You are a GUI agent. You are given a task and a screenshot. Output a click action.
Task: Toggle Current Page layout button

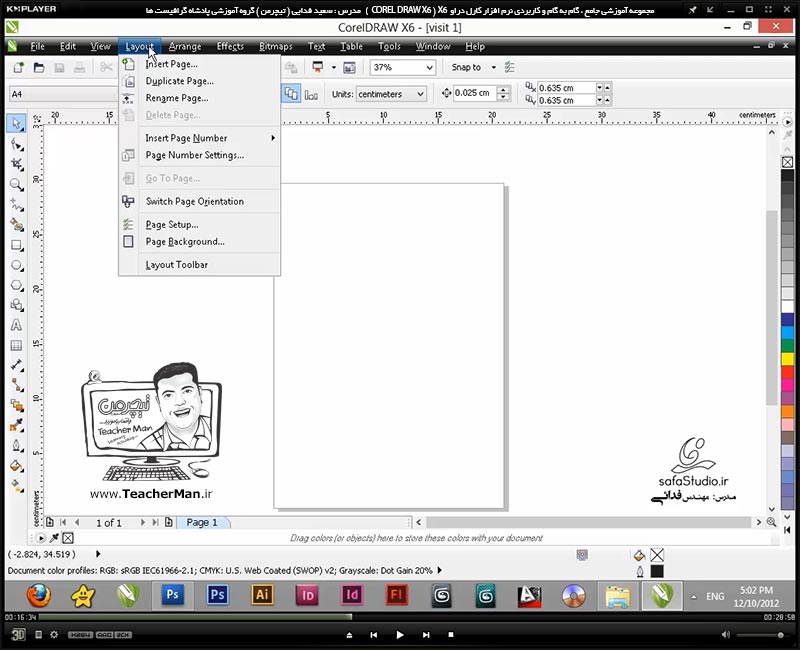coord(311,94)
